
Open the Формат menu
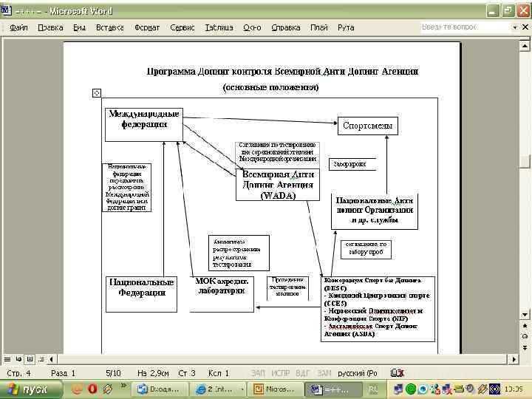146,27
